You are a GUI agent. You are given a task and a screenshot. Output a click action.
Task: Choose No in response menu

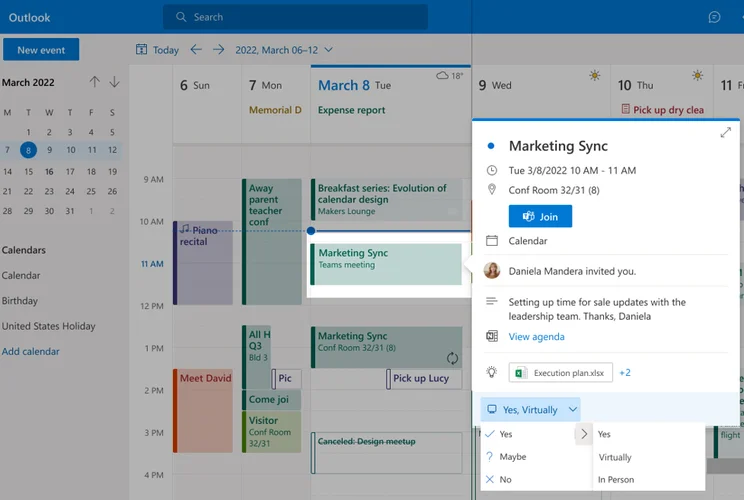(505, 479)
